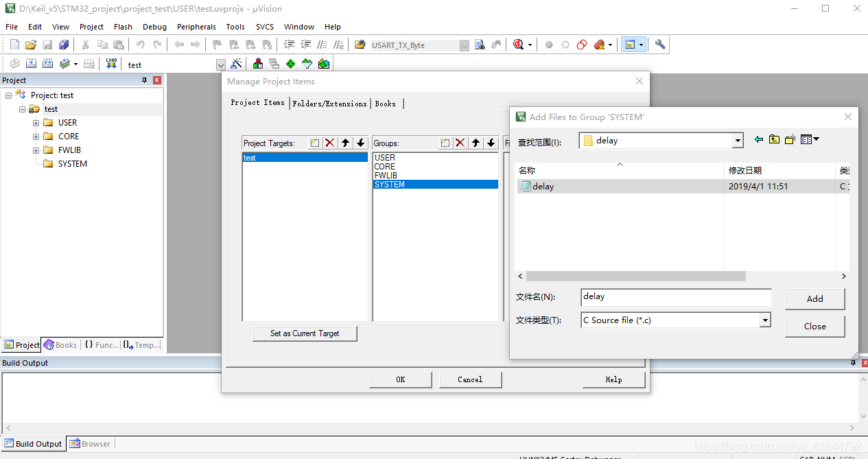
Task: Click the Comment selection icon
Action: (322, 45)
